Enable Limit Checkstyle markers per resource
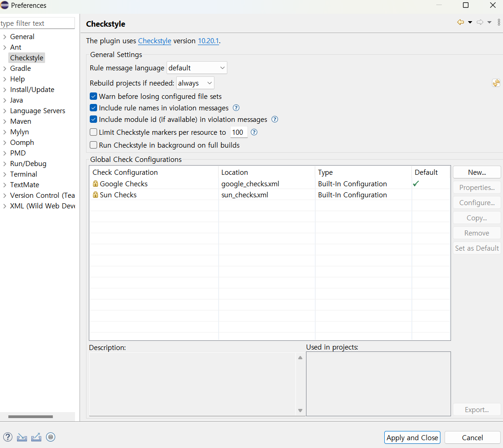 pos(93,132)
